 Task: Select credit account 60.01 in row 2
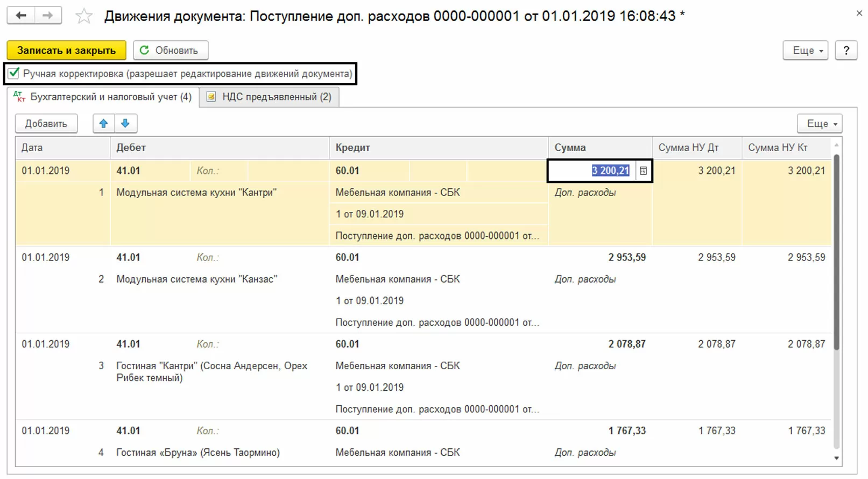click(x=347, y=257)
